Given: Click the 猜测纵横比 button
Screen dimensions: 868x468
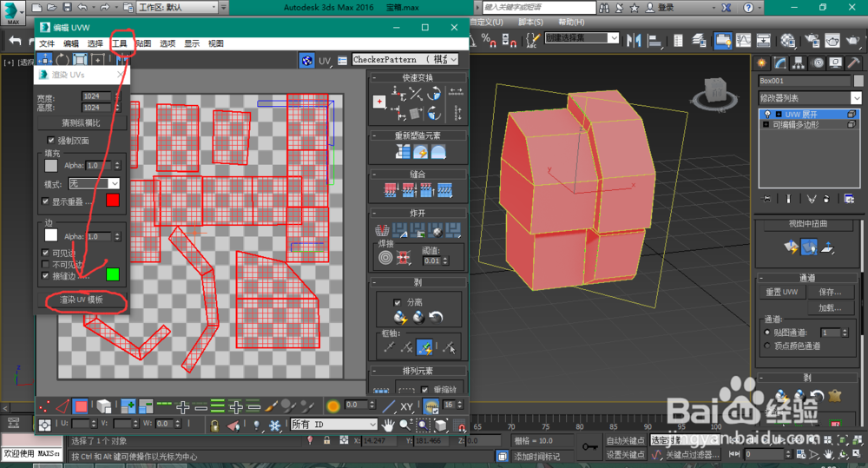Looking at the screenshot, I should click(x=82, y=122).
